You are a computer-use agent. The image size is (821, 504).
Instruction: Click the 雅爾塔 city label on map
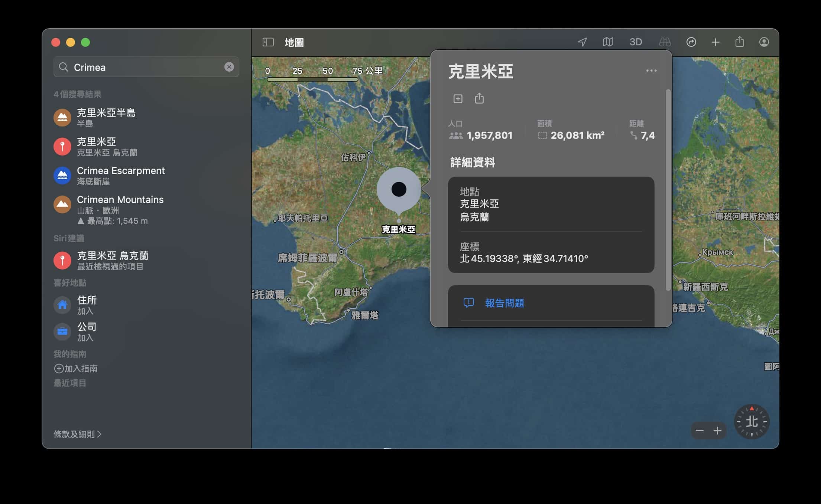[365, 315]
